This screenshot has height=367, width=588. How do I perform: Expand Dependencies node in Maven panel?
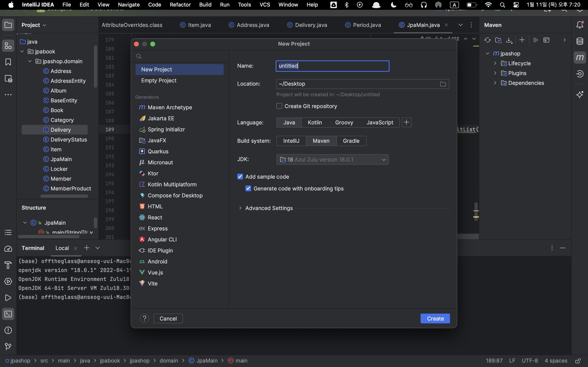[x=495, y=83]
